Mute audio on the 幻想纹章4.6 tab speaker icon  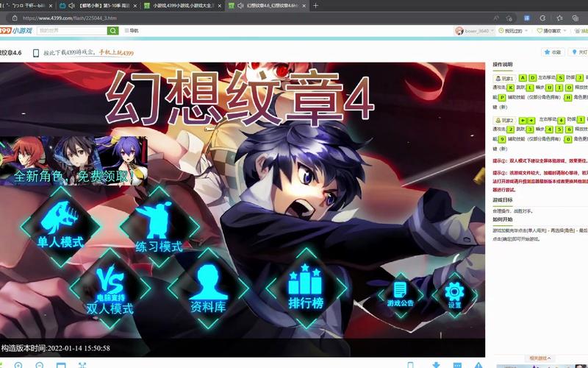tap(240, 6)
